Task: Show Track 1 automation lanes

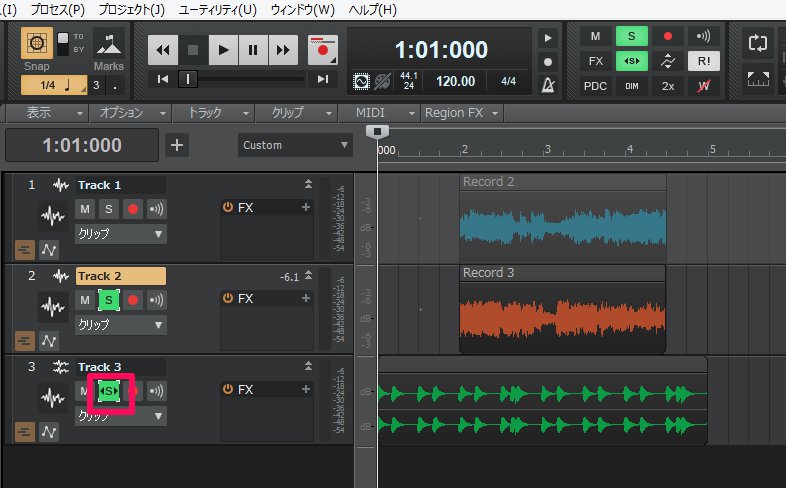Action: pyautogui.click(x=49, y=250)
